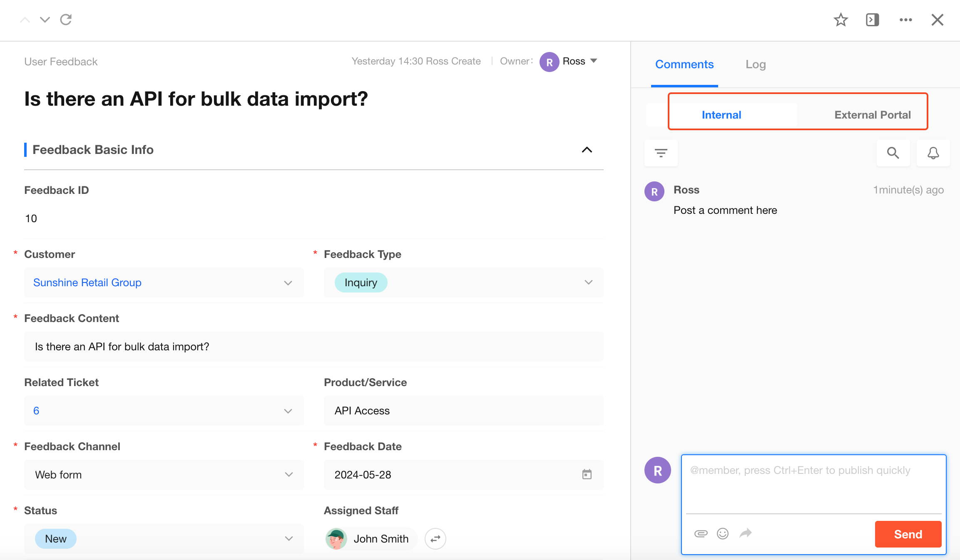The width and height of the screenshot is (960, 560).
Task: Go to next record with down chevron
Action: pyautogui.click(x=45, y=20)
